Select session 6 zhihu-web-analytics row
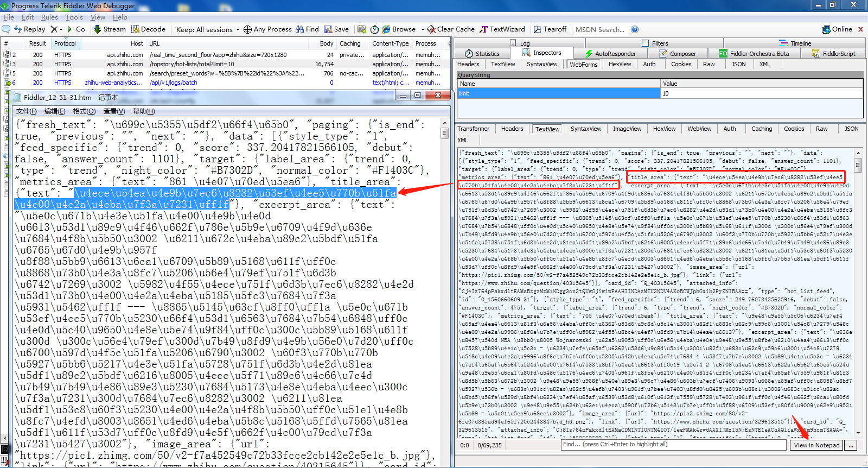The height and width of the screenshot is (468, 868). 226,83
